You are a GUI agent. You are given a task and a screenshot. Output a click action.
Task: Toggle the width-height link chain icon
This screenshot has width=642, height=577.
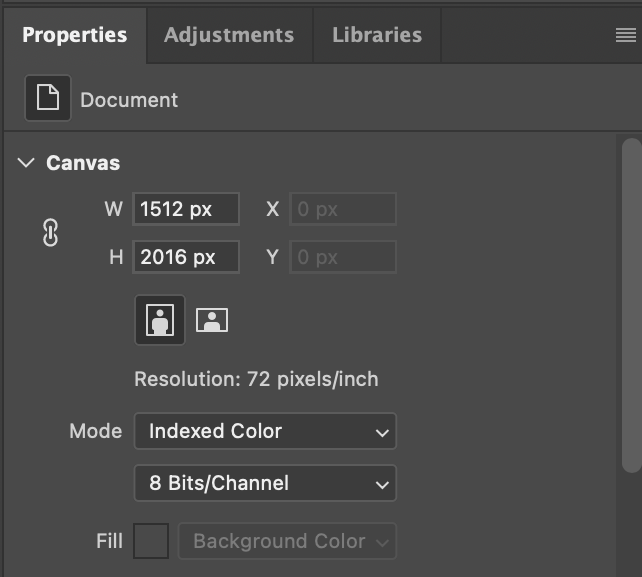[x=50, y=233]
